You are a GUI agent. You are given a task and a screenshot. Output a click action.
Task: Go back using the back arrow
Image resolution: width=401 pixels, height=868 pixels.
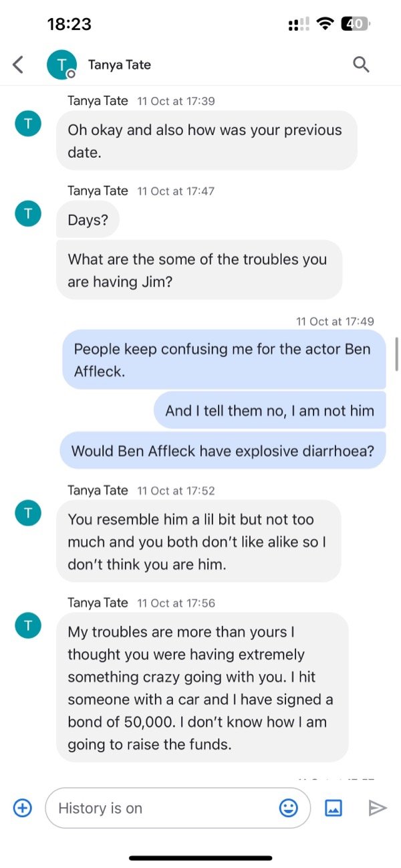17,64
